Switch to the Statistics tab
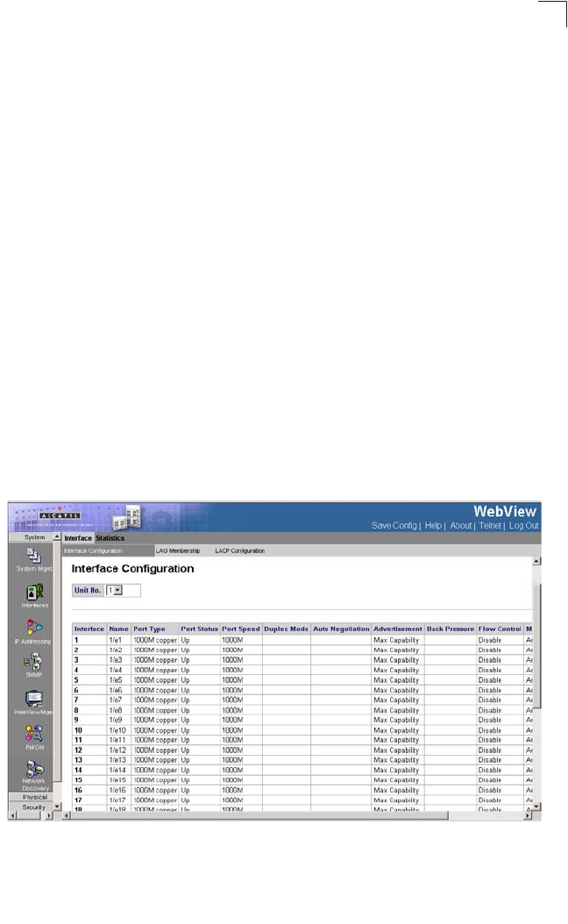Viewport: 568px width, 924px height. point(110,538)
